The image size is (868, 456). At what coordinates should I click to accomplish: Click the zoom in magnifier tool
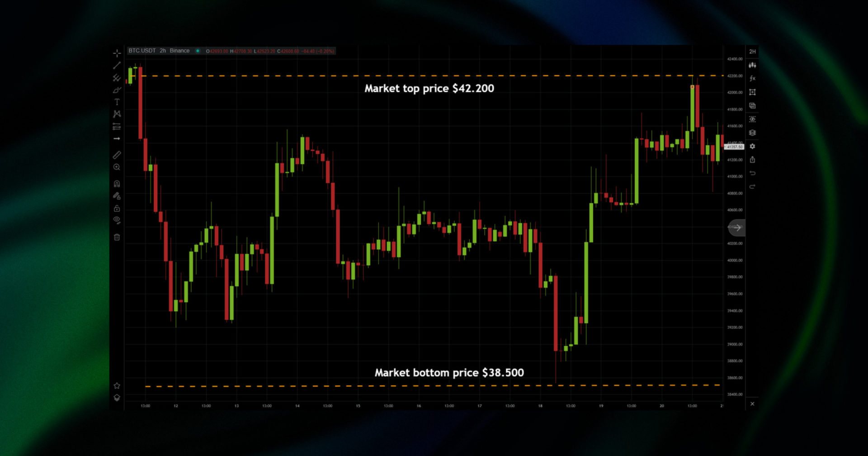pyautogui.click(x=117, y=167)
